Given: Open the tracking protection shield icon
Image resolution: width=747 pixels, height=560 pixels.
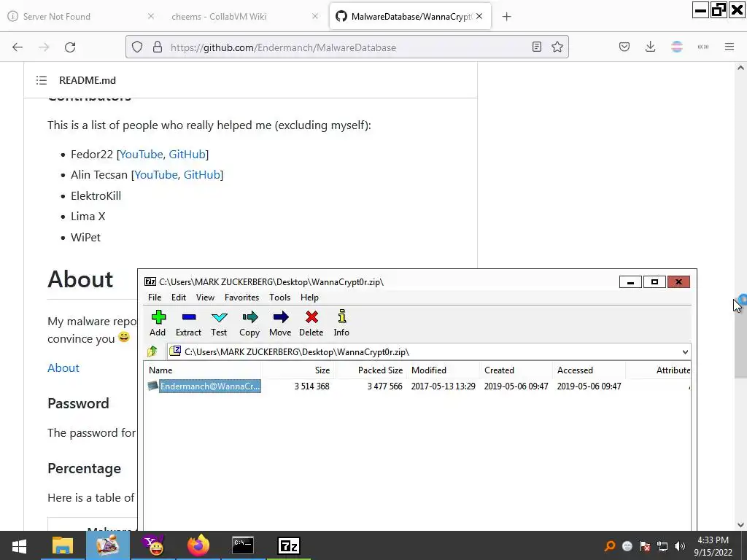Looking at the screenshot, I should (x=137, y=47).
